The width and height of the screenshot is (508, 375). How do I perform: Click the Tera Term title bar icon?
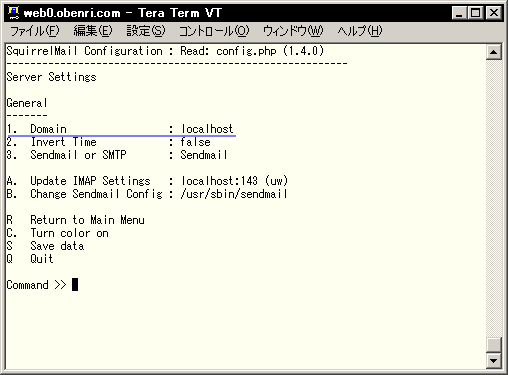click(14, 13)
